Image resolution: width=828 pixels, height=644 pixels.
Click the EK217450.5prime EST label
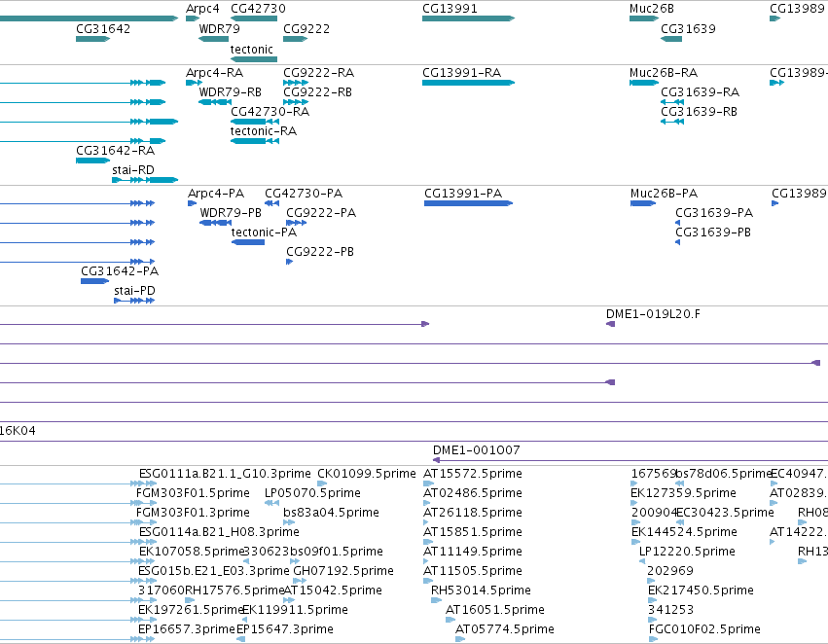[701, 591]
